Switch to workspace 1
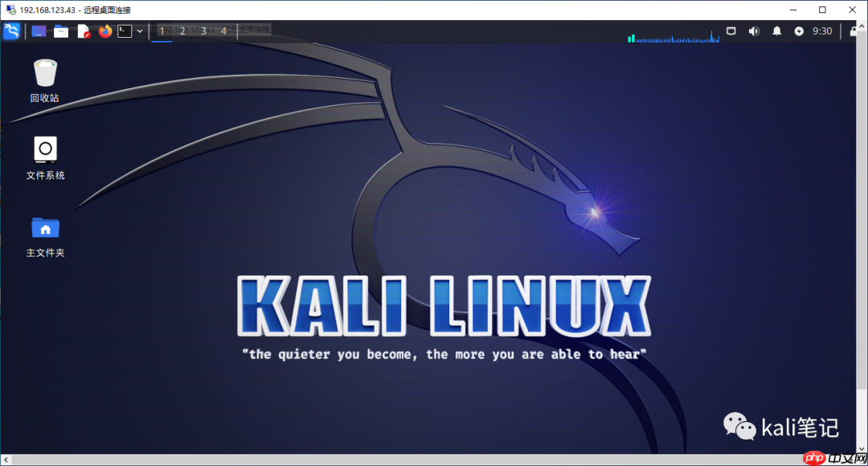 pyautogui.click(x=162, y=31)
